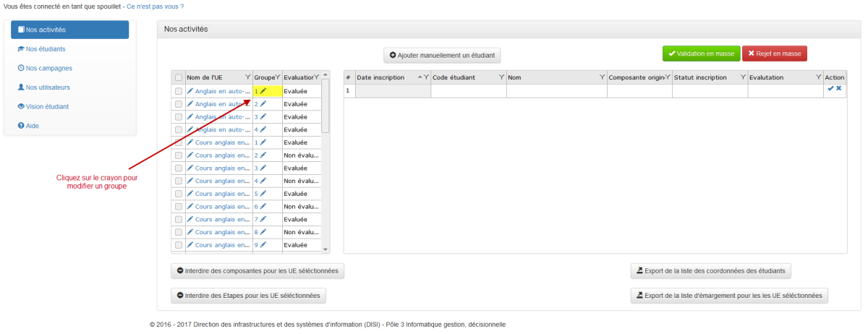868x334 pixels.
Task: Open Nos étudiants in the sidebar
Action: click(45, 49)
